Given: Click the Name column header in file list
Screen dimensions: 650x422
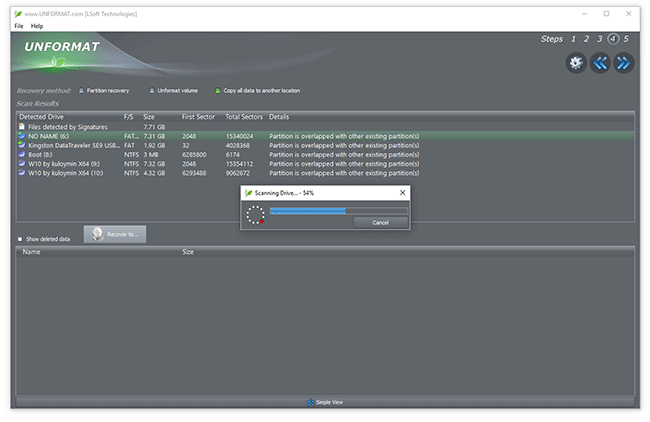Looking at the screenshot, I should pos(32,252).
